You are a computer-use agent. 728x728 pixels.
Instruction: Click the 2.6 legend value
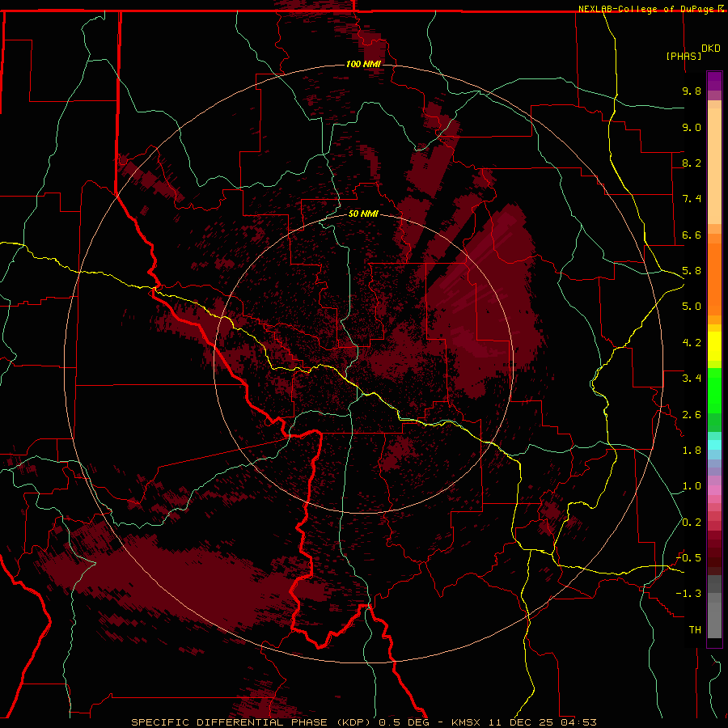(x=692, y=415)
